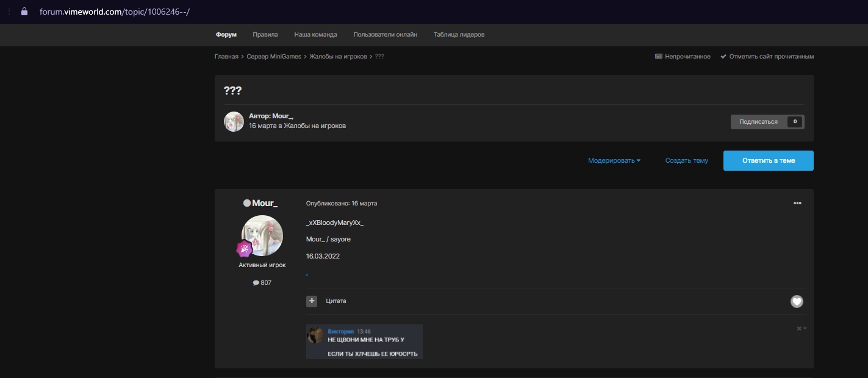Mark the site read via Отметить сайт прочитанным
Viewport: 868px width, 378px height.
(x=767, y=56)
